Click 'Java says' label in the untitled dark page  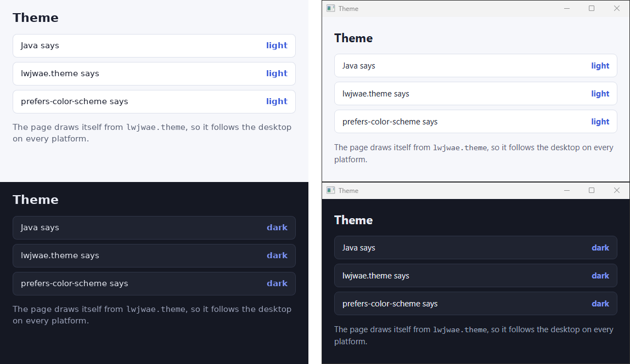(x=40, y=228)
